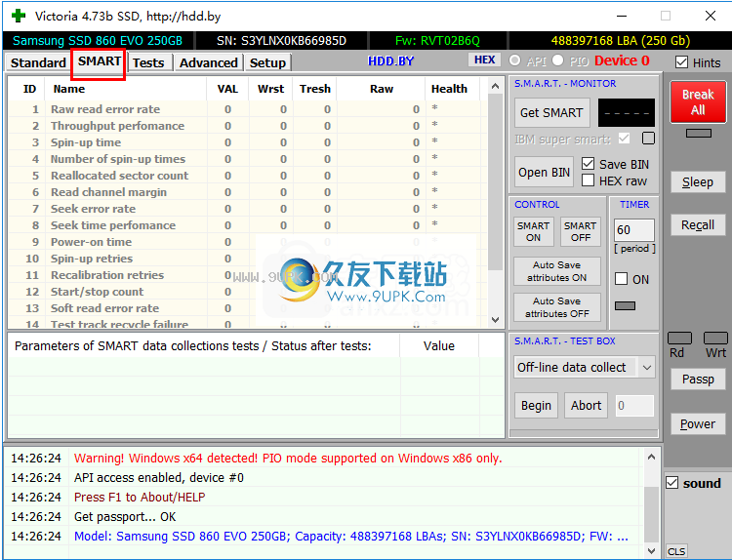The width and height of the screenshot is (732, 560).
Task: Clear the log with CLS button
Action: [x=676, y=551]
